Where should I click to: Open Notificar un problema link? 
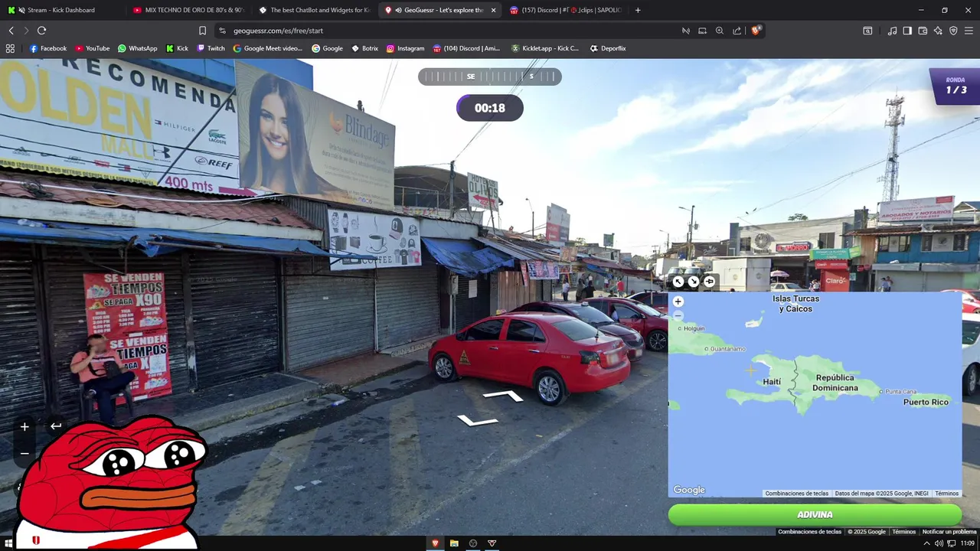[x=949, y=532]
